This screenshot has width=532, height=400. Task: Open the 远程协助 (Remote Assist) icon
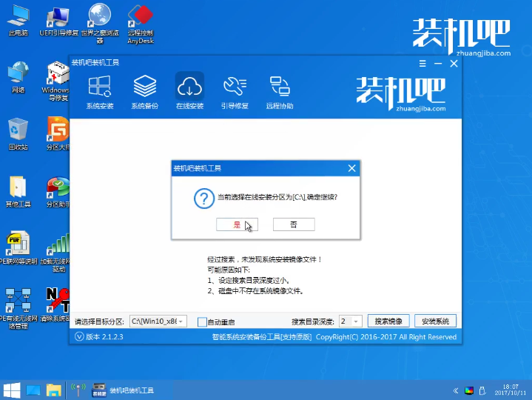click(x=279, y=92)
